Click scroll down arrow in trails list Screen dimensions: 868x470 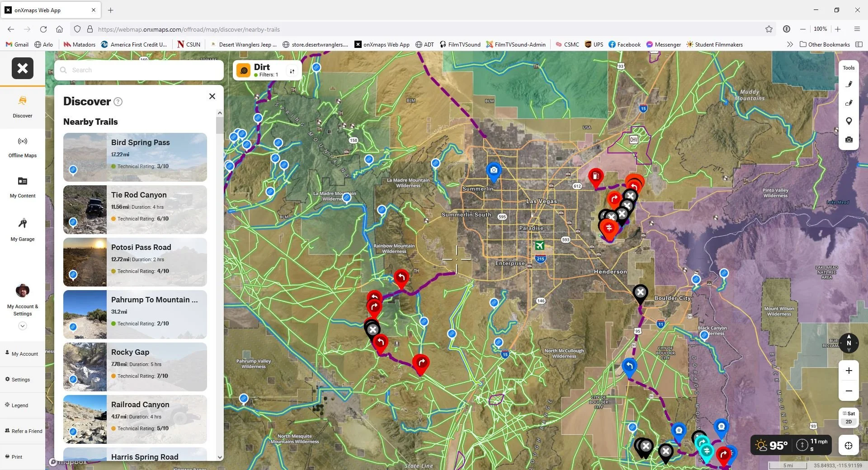[220, 457]
